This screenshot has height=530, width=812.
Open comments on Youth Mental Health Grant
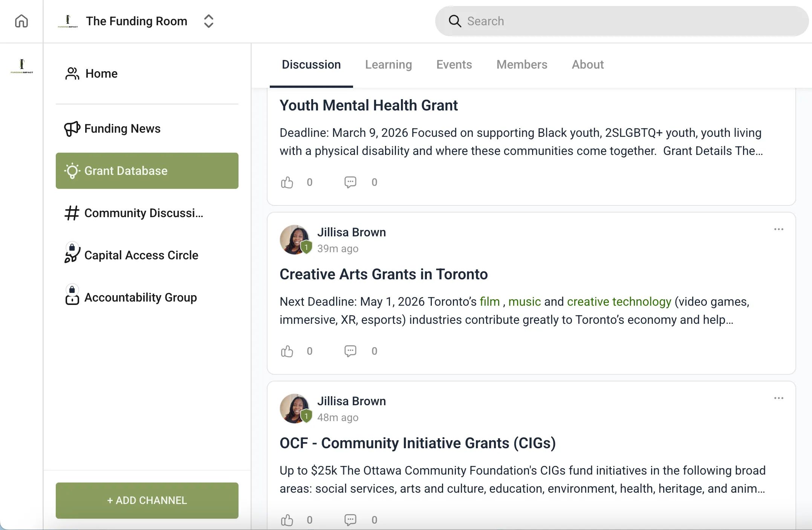tap(350, 182)
